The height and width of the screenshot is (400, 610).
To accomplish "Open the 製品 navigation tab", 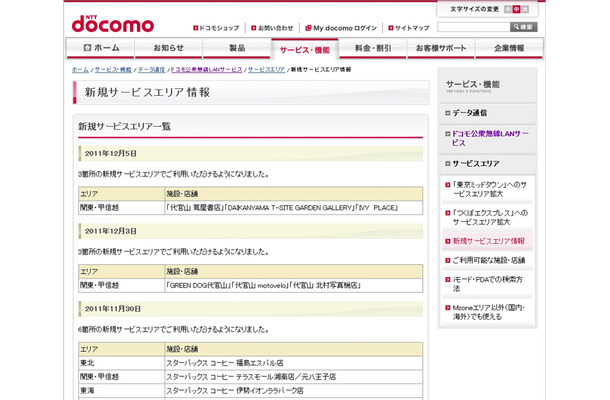I will (x=237, y=48).
